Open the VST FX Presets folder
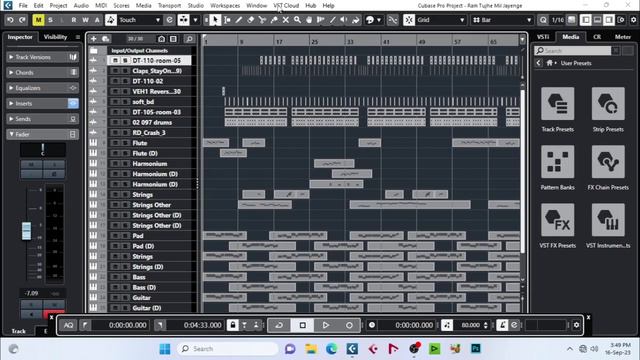640x360 pixels. (x=558, y=220)
